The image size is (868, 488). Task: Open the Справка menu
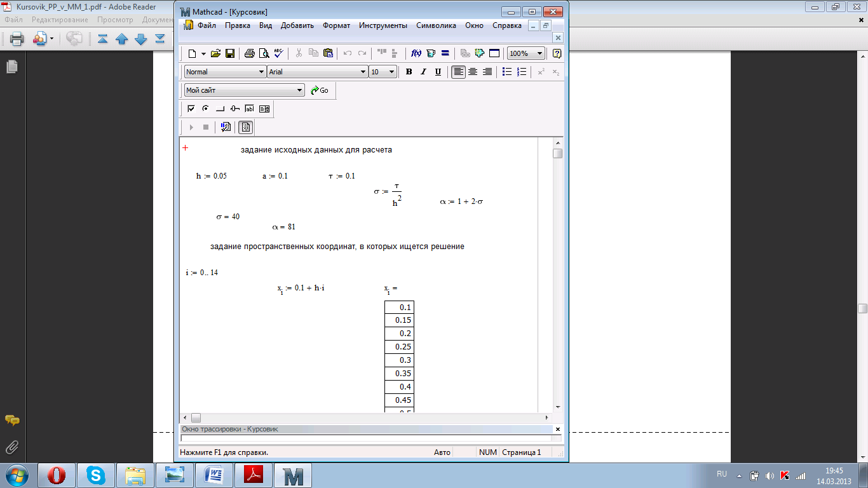(x=507, y=25)
